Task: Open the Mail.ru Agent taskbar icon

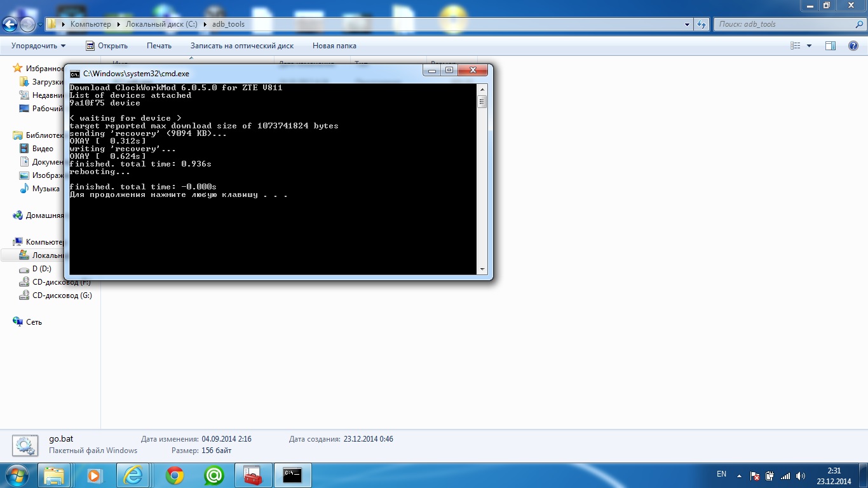Action: click(214, 475)
